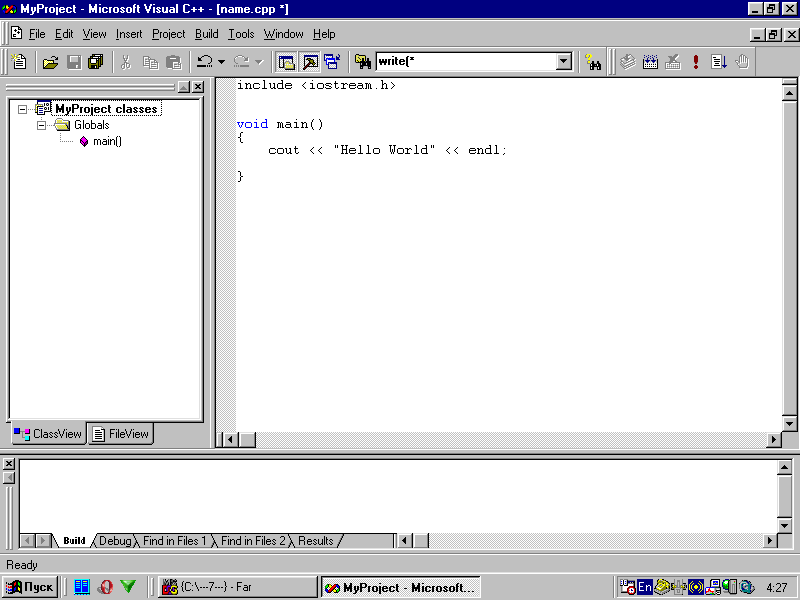The image size is (800, 600).
Task: Click the void keyword in the code
Action: click(252, 124)
